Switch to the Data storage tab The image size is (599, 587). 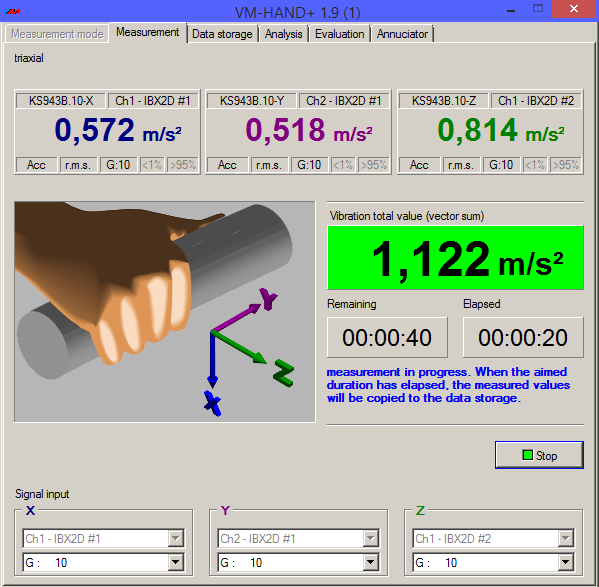point(222,34)
